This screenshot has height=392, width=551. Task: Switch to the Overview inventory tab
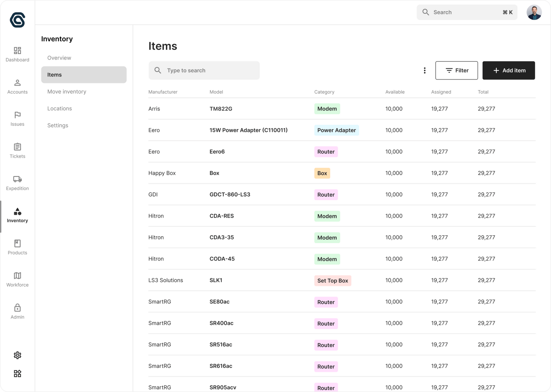[59, 58]
